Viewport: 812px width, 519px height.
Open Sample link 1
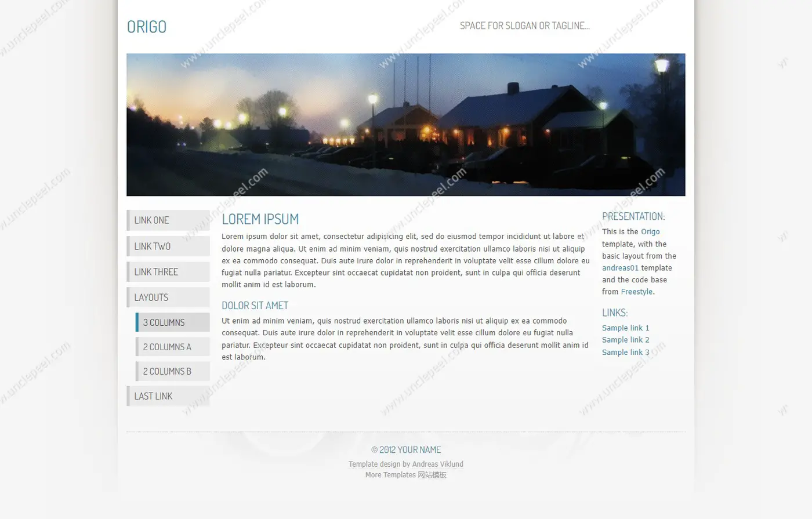pos(625,328)
